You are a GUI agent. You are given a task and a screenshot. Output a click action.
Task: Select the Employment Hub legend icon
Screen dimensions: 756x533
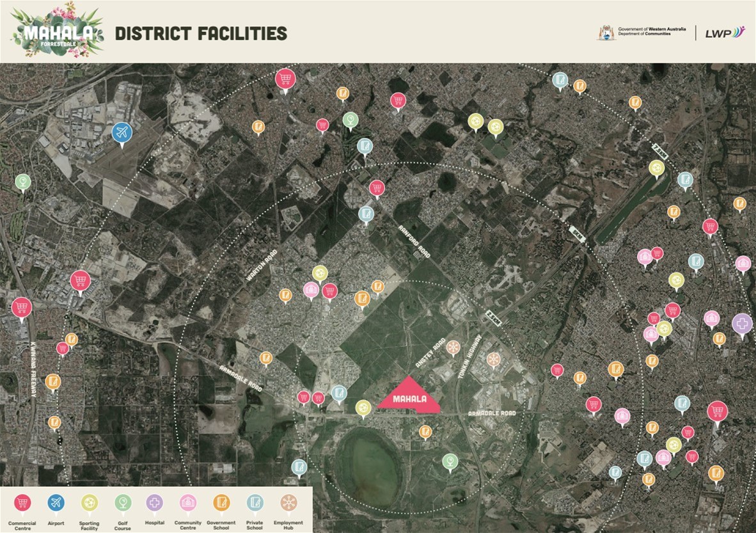click(288, 503)
